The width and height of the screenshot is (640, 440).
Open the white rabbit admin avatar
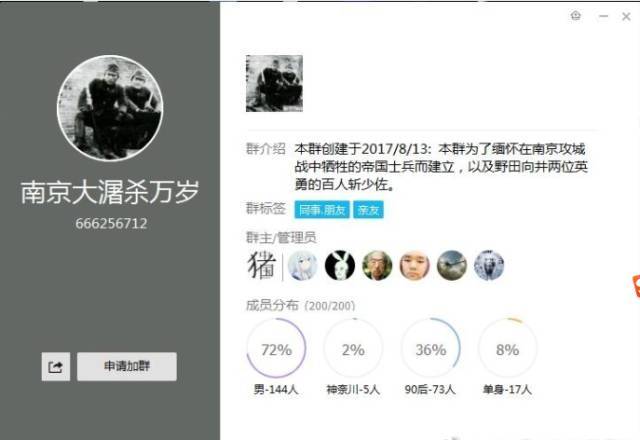pos(340,266)
